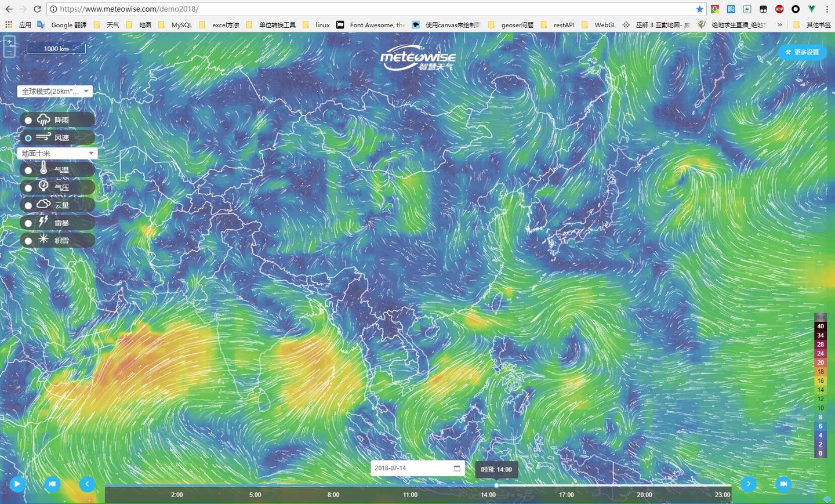Click the thermometer temperature icon
Screen dimensions: 835x504
click(x=43, y=168)
